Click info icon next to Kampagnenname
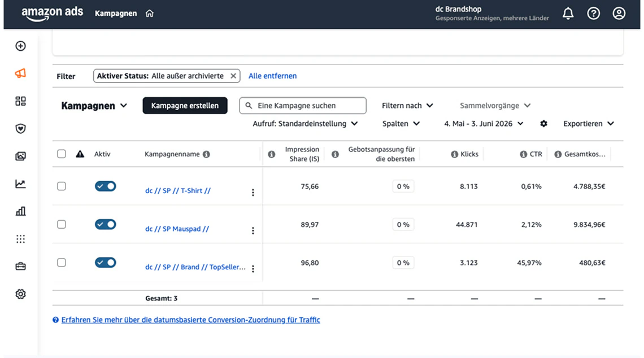 [x=206, y=154]
